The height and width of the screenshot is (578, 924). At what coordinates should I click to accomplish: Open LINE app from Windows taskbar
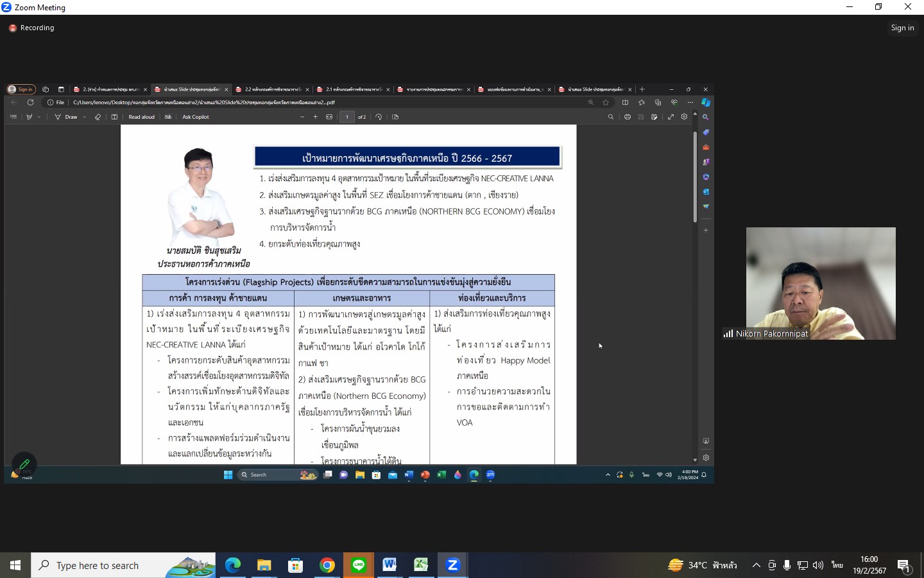(x=358, y=565)
